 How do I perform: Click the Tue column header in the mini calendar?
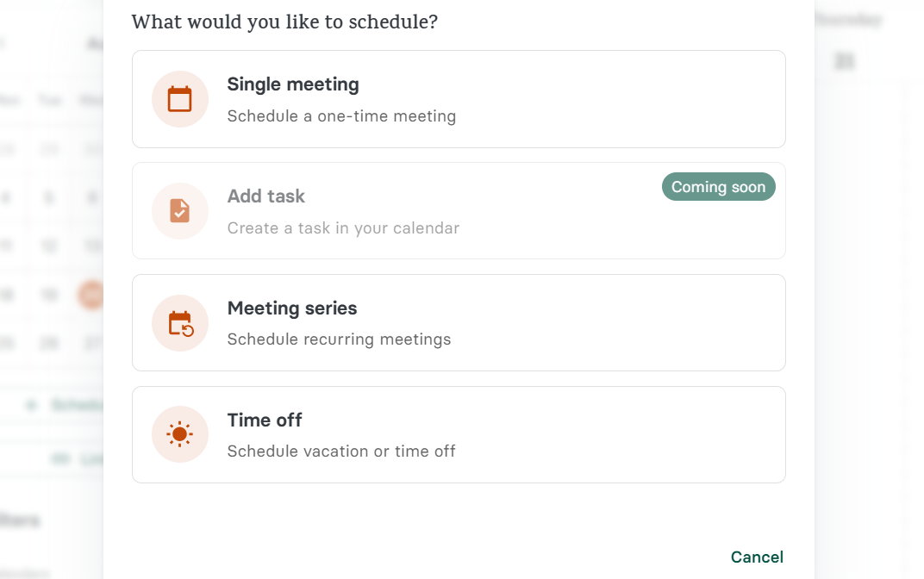pos(49,100)
